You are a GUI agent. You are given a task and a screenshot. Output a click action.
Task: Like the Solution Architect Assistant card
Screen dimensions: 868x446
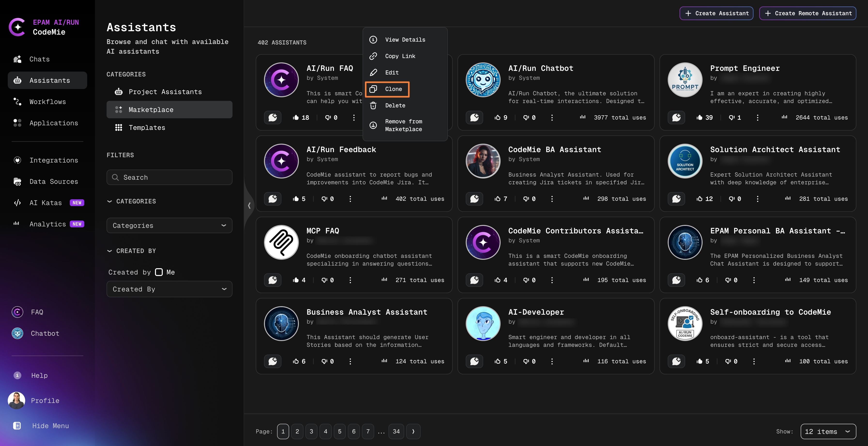699,199
